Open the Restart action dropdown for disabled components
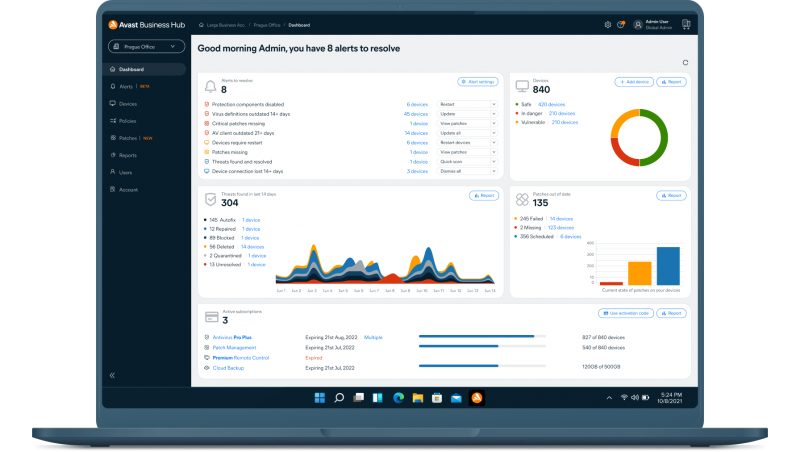Image resolution: width=800 pixels, height=452 pixels. click(x=467, y=104)
